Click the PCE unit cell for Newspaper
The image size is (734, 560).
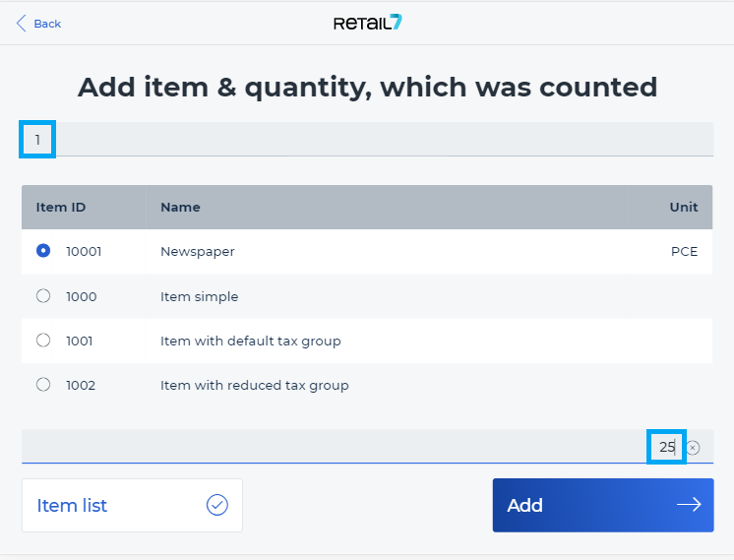point(685,251)
